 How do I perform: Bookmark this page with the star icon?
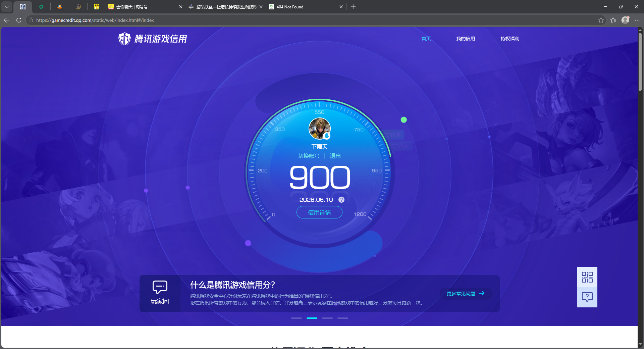point(601,20)
